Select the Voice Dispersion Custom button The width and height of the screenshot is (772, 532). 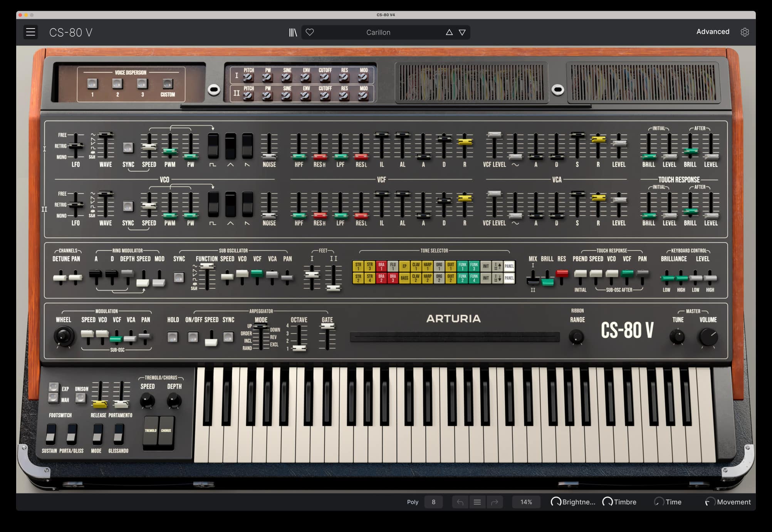[168, 84]
